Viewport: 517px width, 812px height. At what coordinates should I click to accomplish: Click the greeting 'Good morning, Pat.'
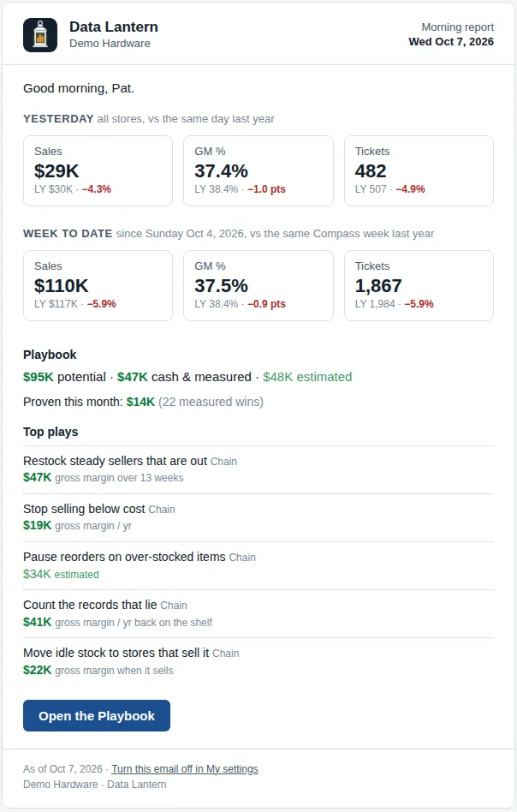pos(79,88)
